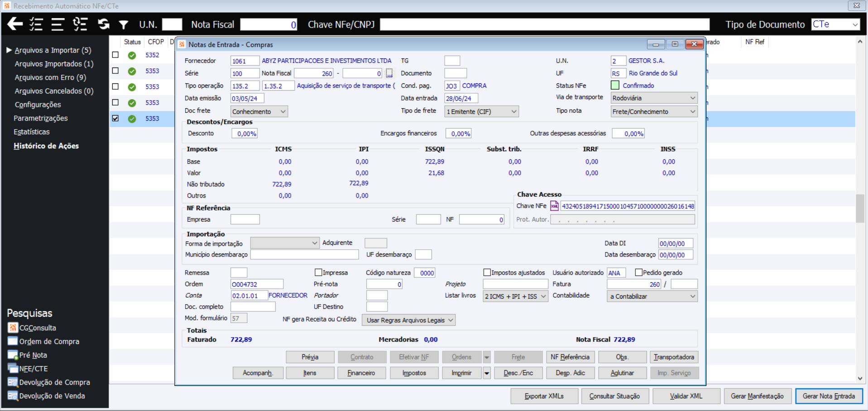Screen dimensions: 868x411
Task: Click the select-all checklist icon
Action: coord(36,24)
